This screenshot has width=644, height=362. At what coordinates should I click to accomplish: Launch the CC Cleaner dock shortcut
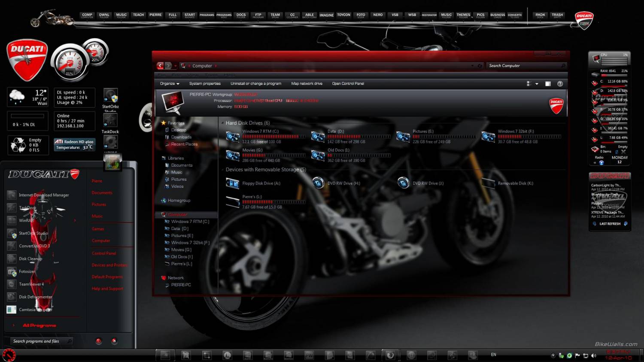[x=292, y=15]
